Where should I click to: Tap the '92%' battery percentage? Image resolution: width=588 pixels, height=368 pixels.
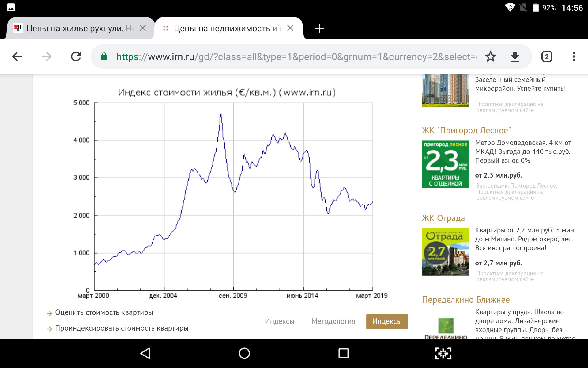coord(549,8)
